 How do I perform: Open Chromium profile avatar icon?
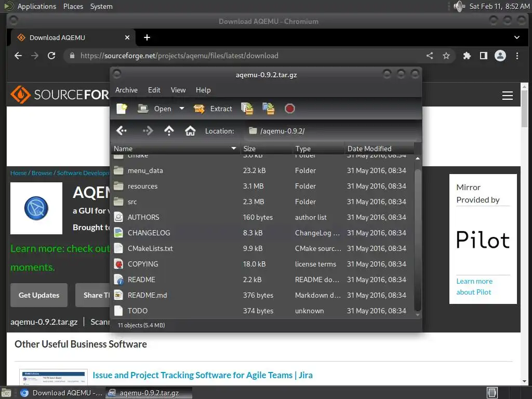click(500, 56)
